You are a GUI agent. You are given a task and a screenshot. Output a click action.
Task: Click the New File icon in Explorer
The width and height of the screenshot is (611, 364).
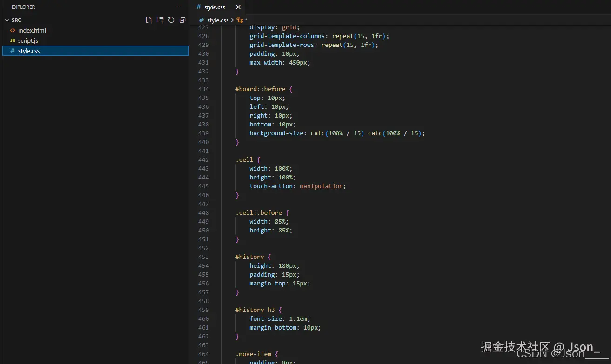tap(149, 20)
